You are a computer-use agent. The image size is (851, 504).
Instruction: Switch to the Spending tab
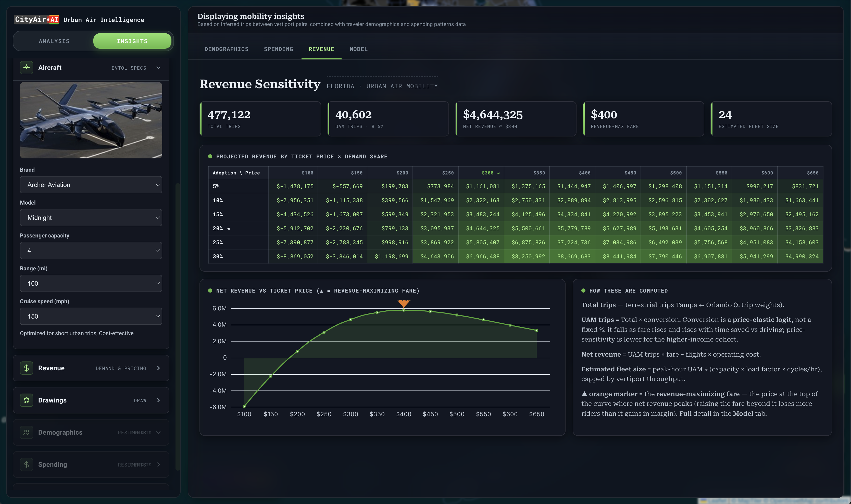click(x=279, y=49)
